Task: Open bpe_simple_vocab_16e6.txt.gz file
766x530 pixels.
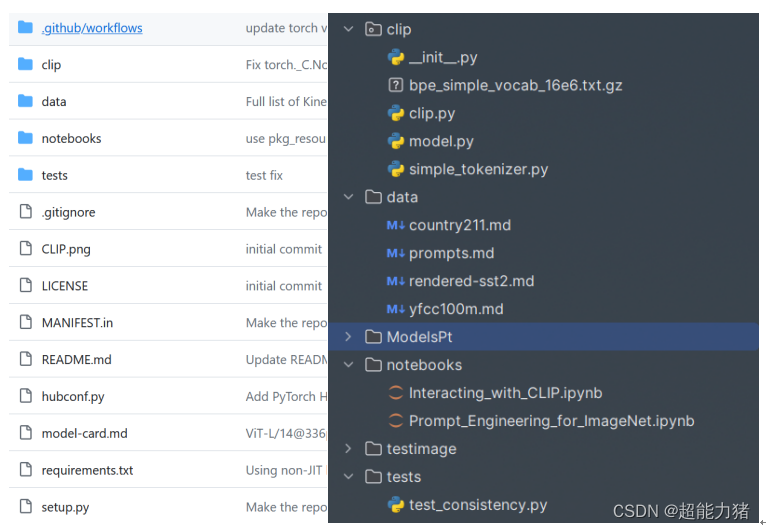Action: tap(515, 85)
